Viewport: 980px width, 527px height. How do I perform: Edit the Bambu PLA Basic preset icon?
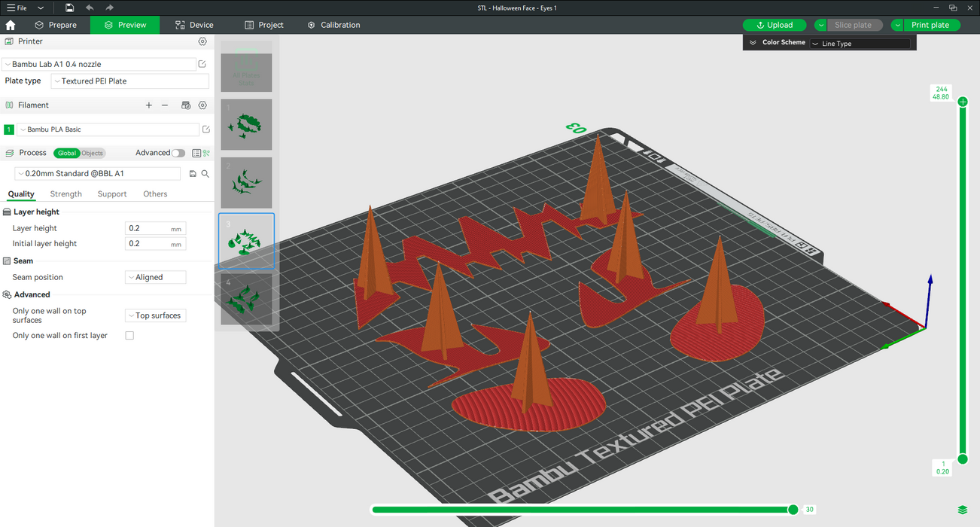(x=206, y=129)
